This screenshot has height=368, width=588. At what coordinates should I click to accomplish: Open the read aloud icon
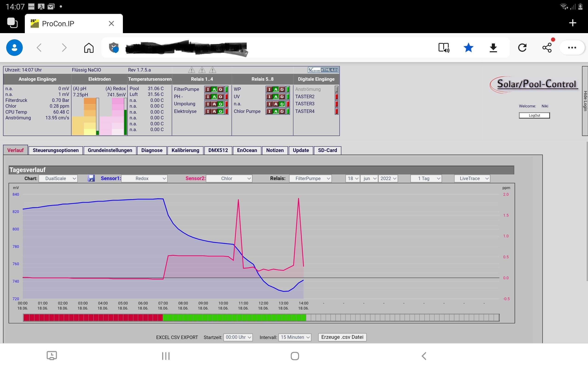(x=444, y=48)
